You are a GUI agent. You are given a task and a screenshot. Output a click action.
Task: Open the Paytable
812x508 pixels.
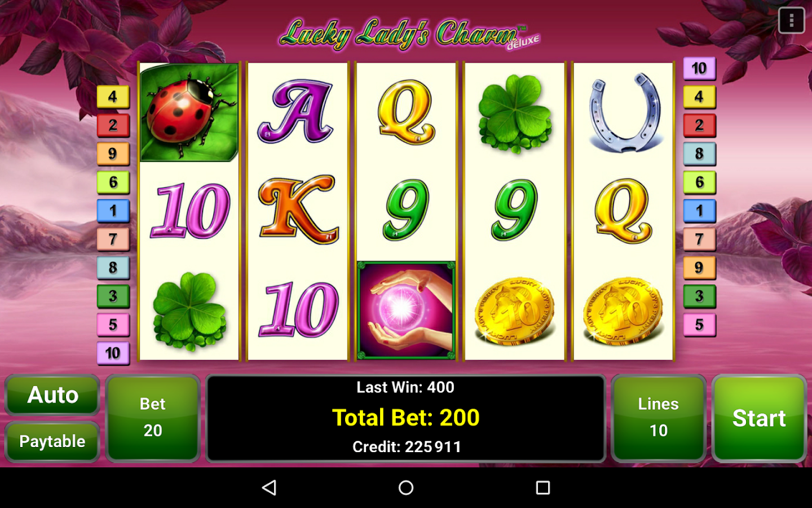pyautogui.click(x=52, y=441)
